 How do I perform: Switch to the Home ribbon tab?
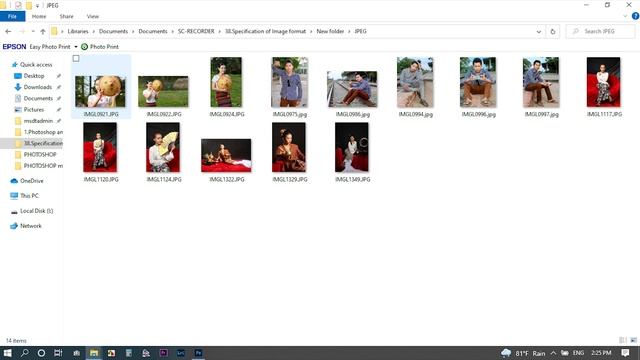pos(39,16)
